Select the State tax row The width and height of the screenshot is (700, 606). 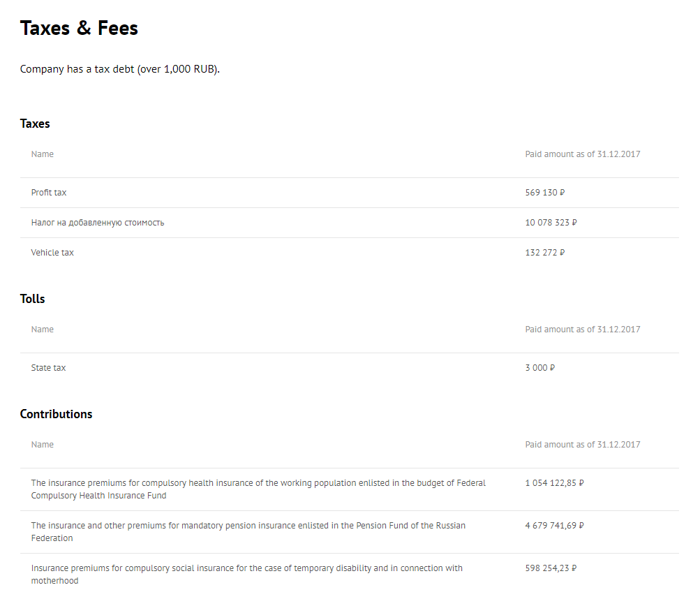(x=350, y=368)
